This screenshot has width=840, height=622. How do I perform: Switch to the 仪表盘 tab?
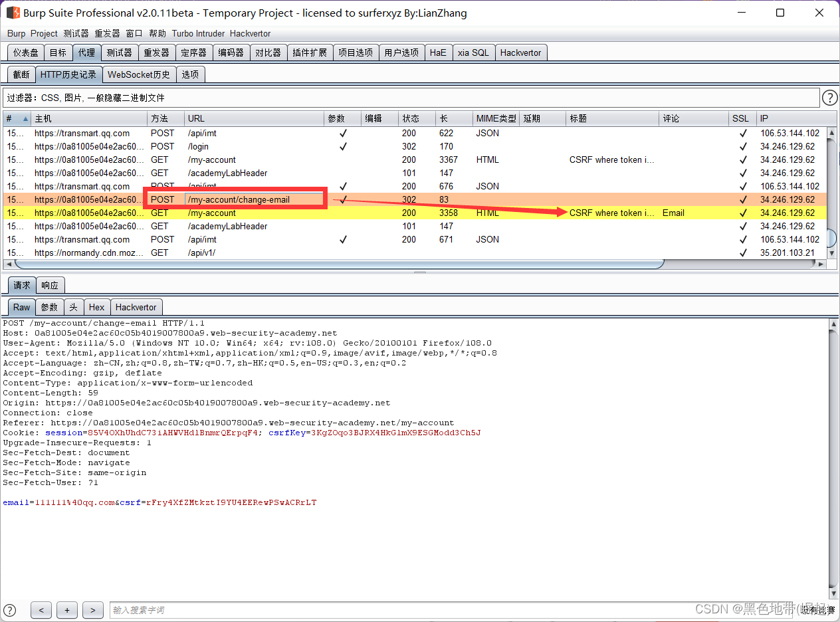[26, 52]
